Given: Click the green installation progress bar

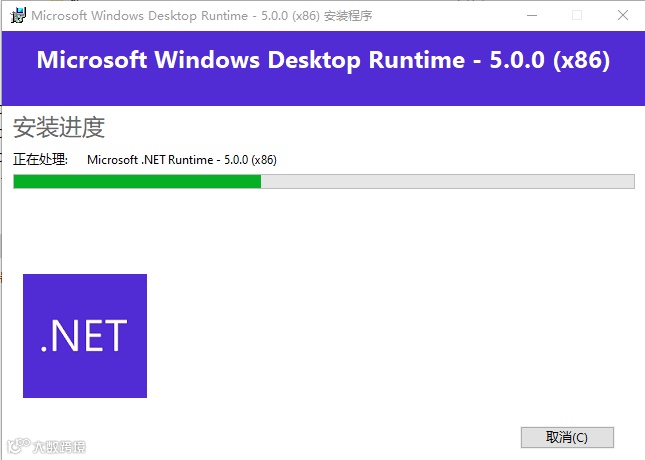Looking at the screenshot, I should pos(324,181).
